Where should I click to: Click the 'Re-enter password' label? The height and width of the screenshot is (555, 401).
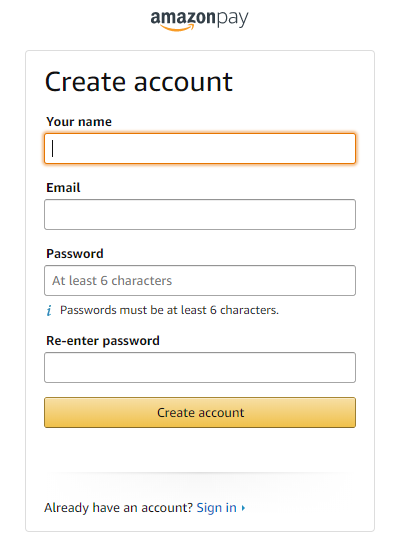[103, 341]
